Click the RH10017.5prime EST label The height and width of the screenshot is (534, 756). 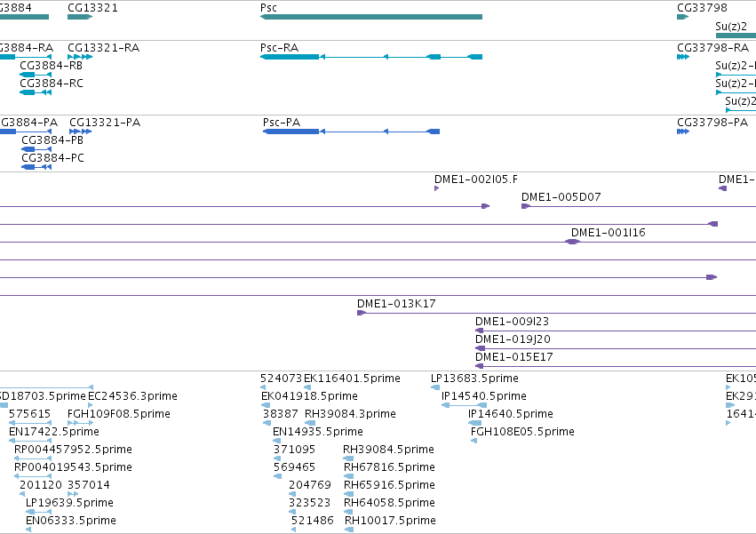390,521
